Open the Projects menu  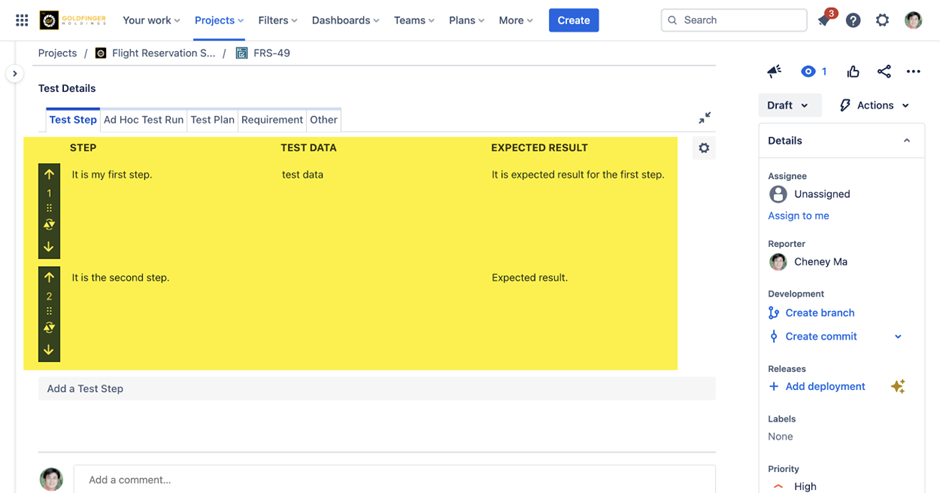tap(219, 20)
